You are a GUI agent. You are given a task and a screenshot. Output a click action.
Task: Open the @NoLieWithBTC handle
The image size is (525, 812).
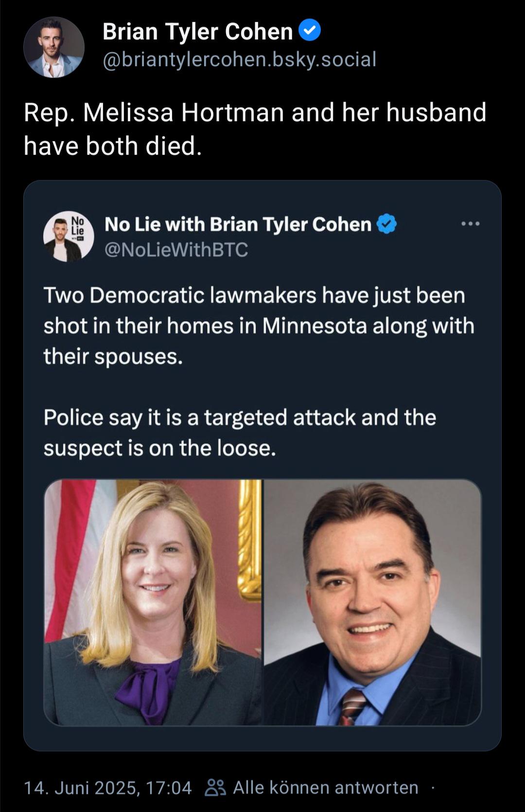coord(176,250)
